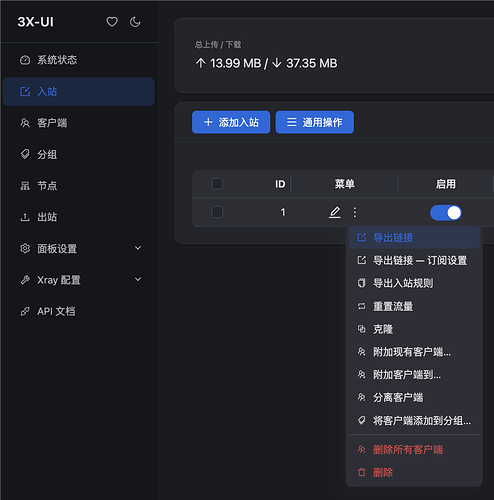Viewport: 494px width, 500px height.
Task: Check the select-all checkbox in table header
Action: (x=217, y=184)
